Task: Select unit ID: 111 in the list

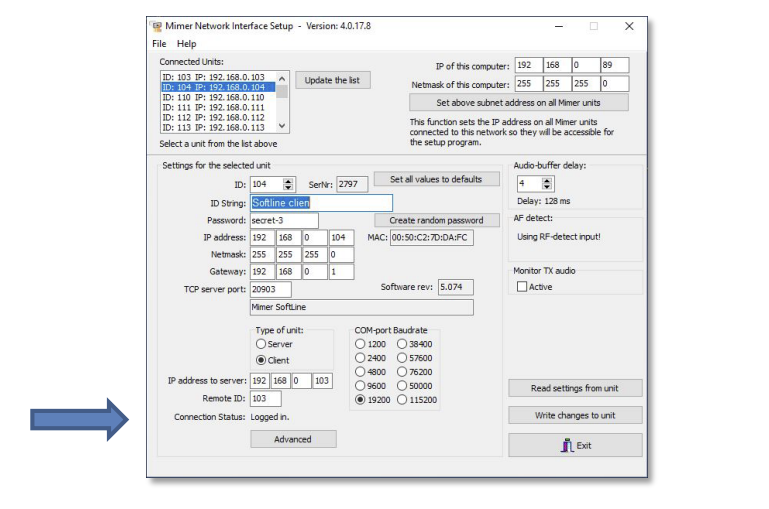Action: [x=218, y=107]
